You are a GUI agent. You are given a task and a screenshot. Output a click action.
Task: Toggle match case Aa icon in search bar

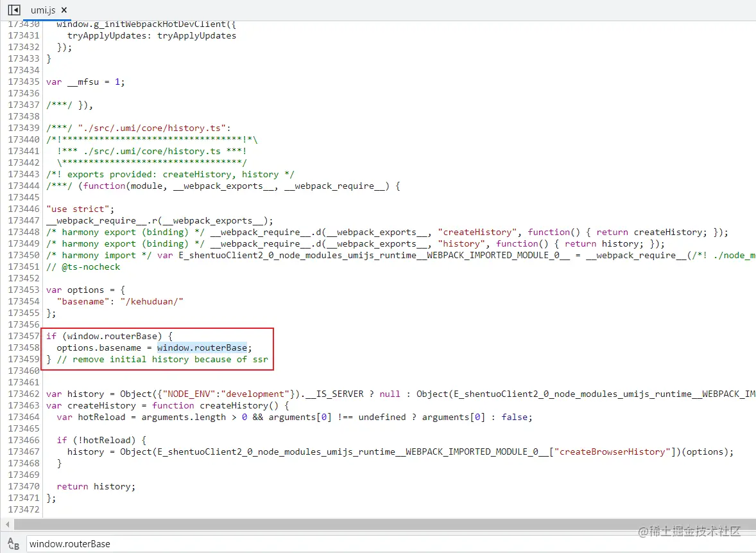13,544
